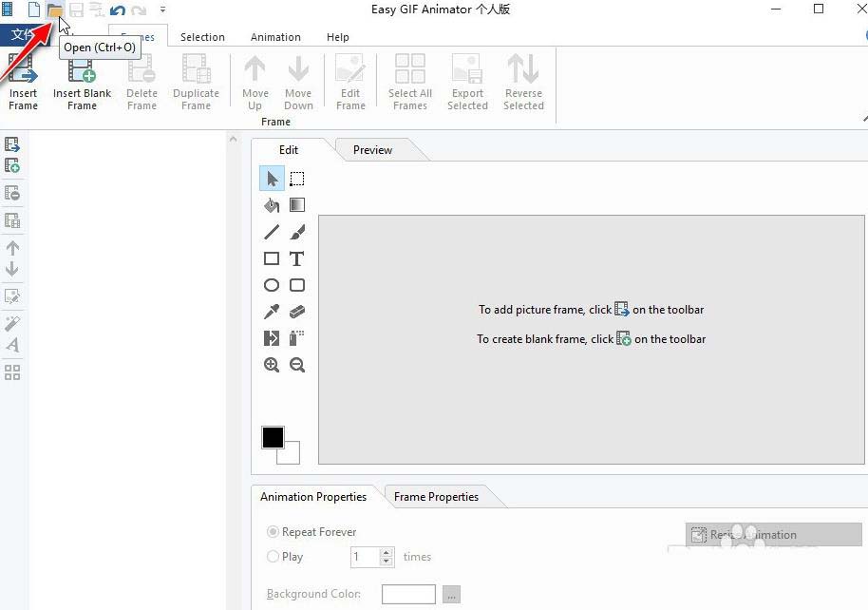
Task: Click Duplicate Frame in the ribbon
Action: [196, 83]
